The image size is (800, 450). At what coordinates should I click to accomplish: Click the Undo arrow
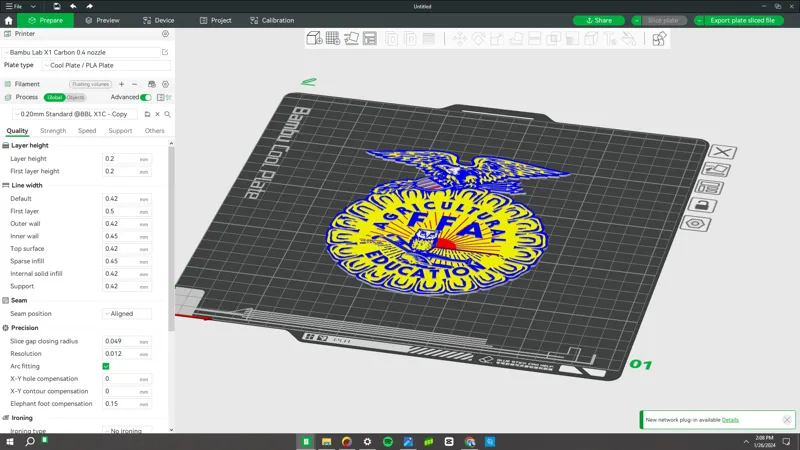pos(73,6)
